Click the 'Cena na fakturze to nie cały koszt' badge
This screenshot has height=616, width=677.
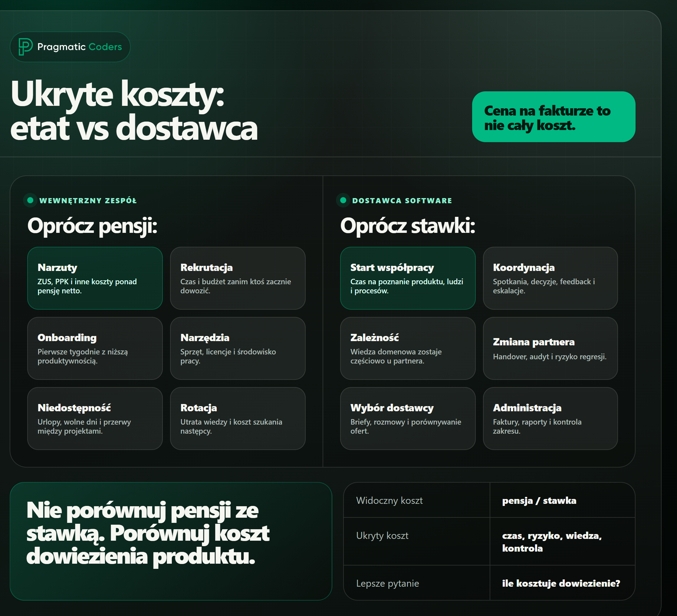tap(554, 117)
